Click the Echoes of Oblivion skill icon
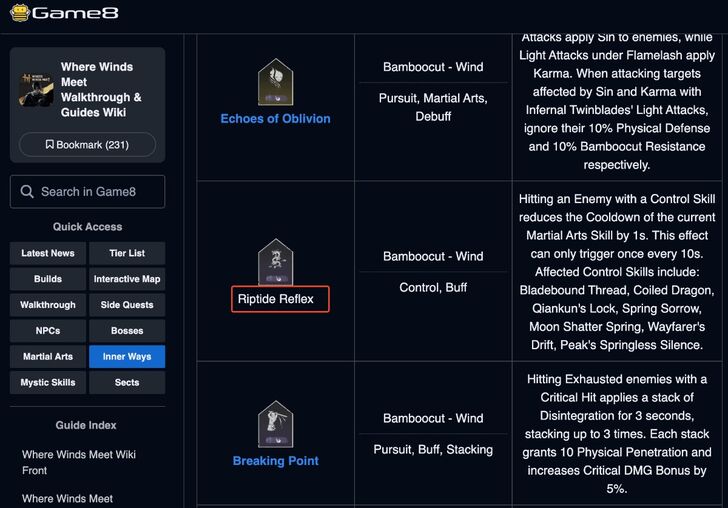 (x=275, y=82)
